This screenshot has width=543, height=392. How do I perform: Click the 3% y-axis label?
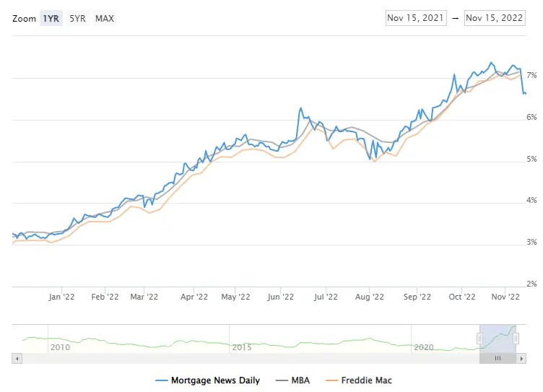click(531, 242)
